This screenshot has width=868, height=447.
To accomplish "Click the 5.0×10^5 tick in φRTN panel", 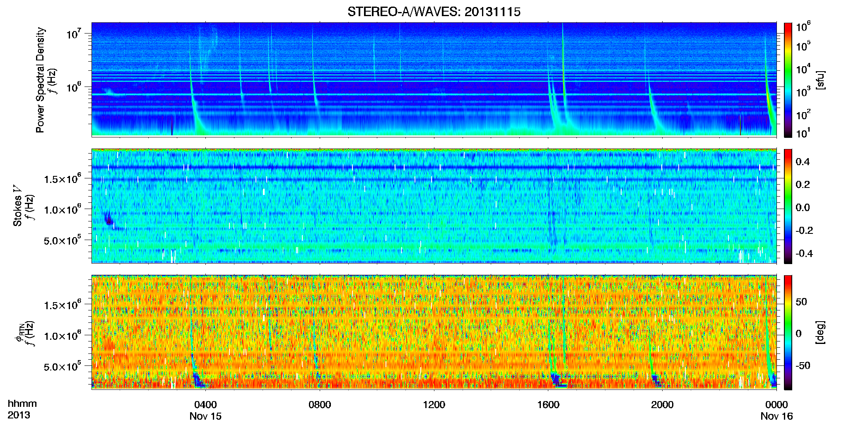I will [62, 366].
